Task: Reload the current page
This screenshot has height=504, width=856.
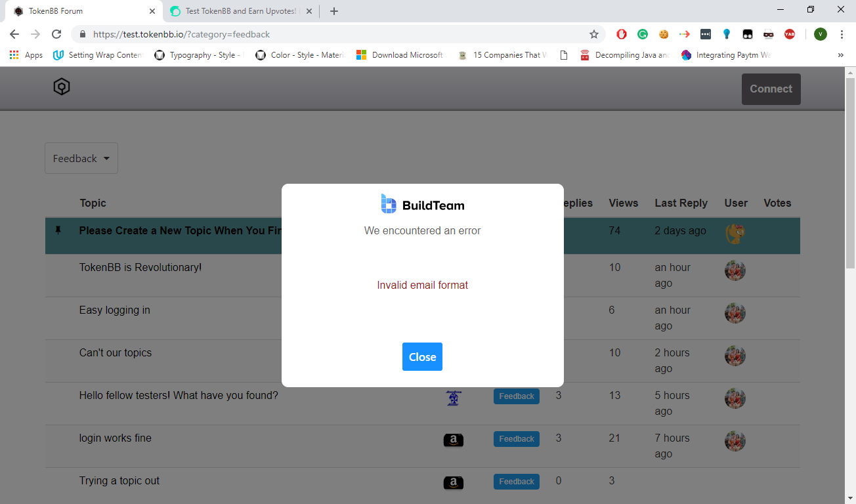Action: click(x=56, y=34)
